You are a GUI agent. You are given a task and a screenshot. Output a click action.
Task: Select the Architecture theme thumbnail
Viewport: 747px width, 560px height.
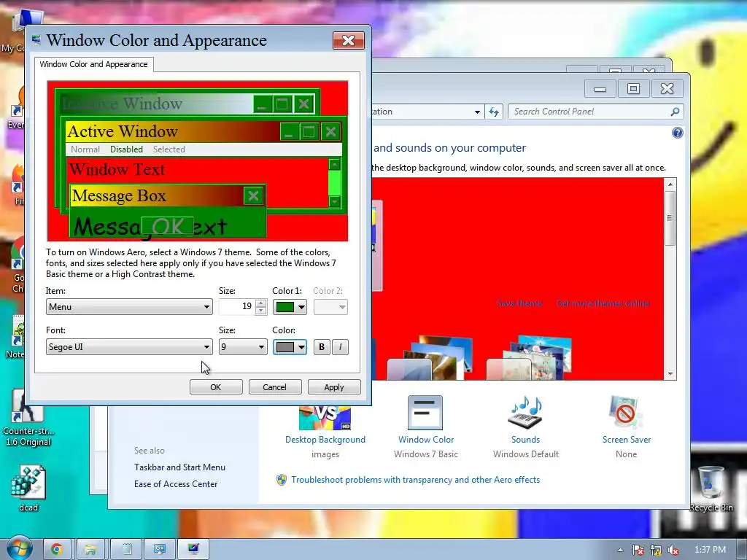click(x=430, y=358)
